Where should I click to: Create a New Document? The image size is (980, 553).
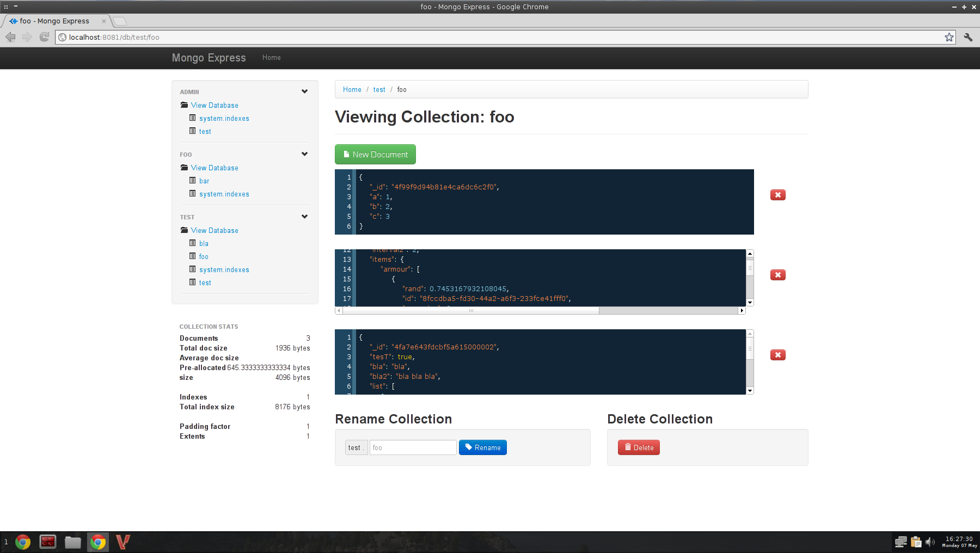click(375, 154)
